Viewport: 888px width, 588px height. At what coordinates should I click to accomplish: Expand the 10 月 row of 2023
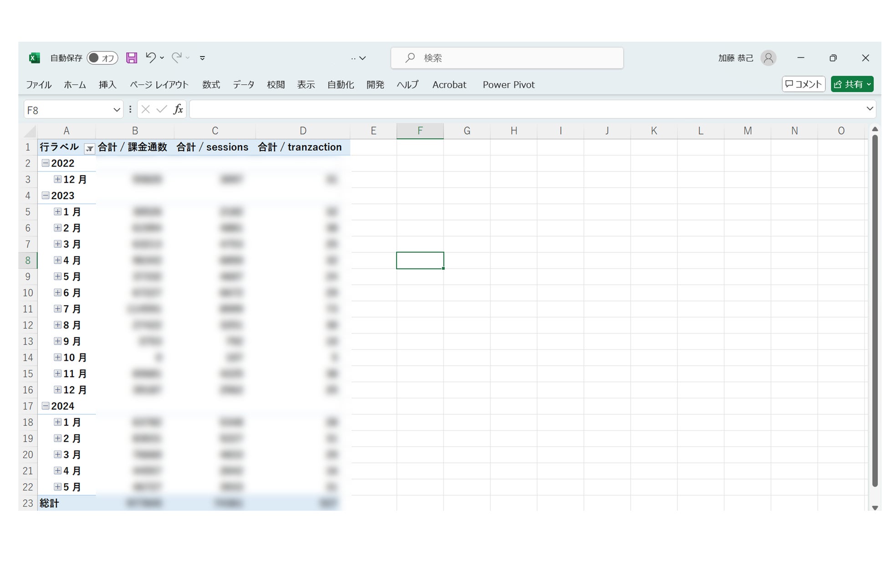coord(57,358)
